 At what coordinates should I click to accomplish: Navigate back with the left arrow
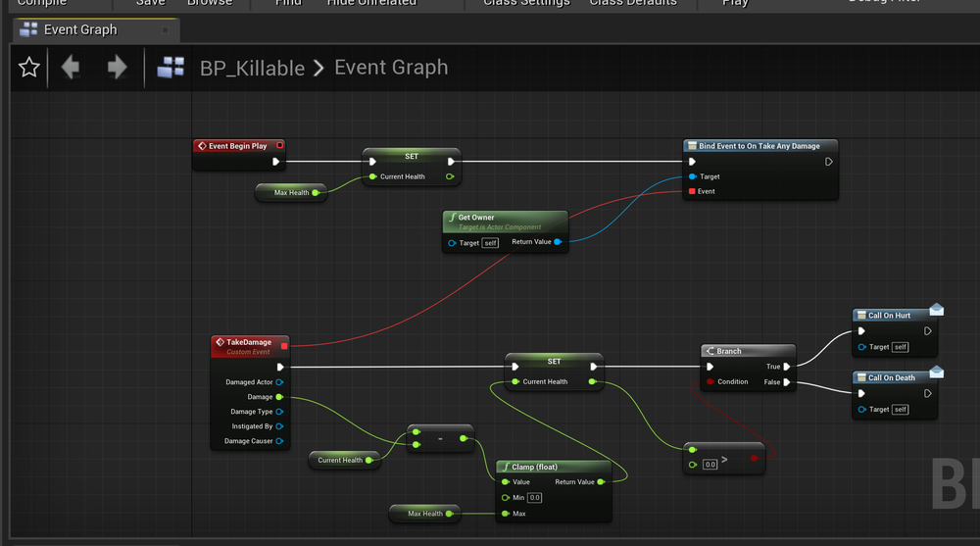(71, 68)
